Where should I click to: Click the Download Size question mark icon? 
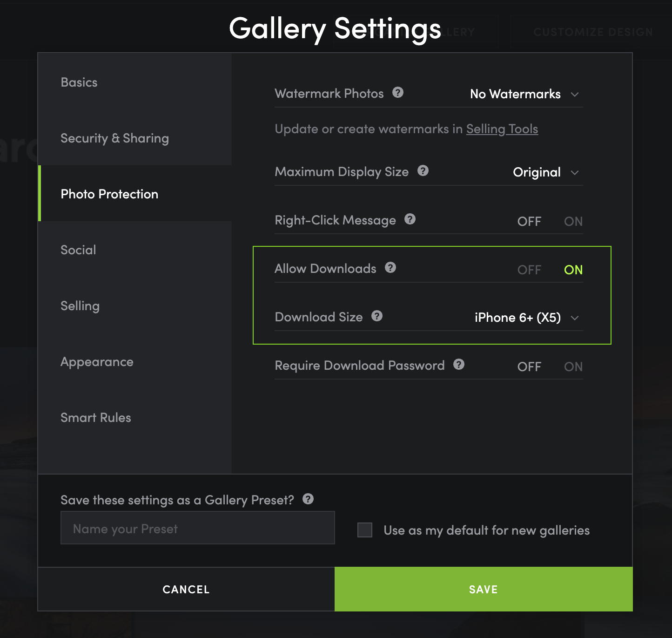point(377,316)
